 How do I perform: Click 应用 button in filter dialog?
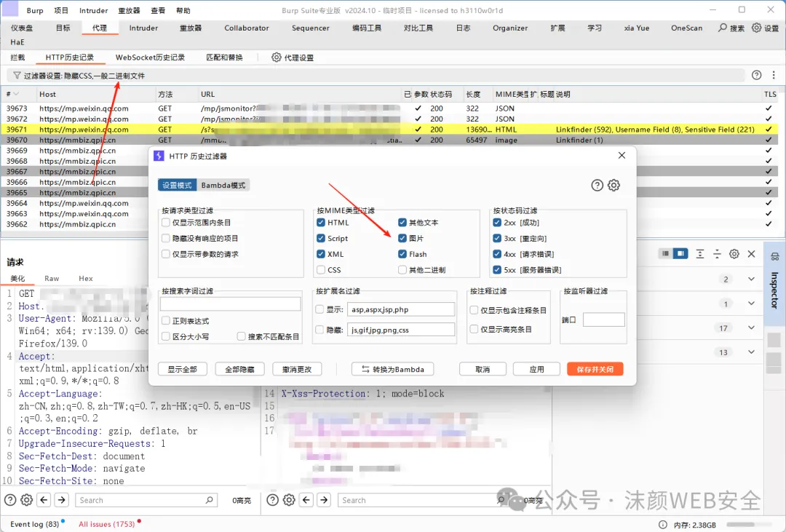537,369
